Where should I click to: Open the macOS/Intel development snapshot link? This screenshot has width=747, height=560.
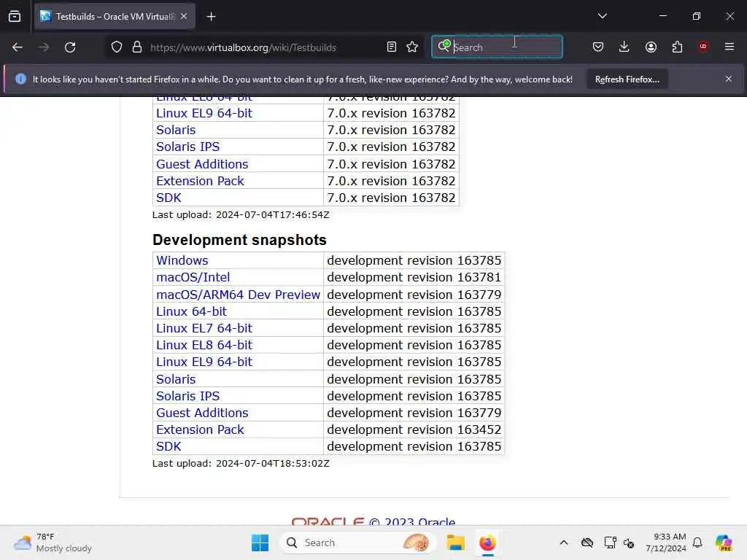[x=193, y=277]
